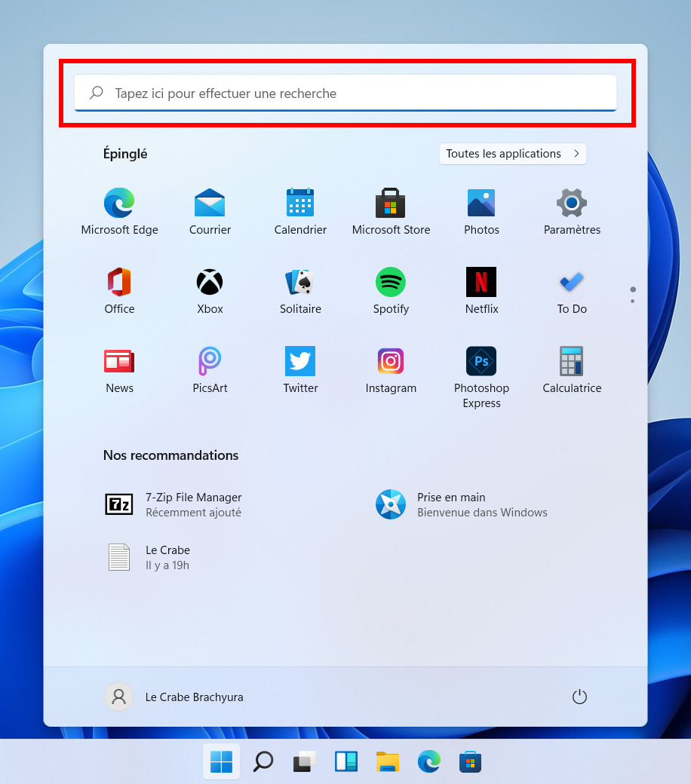Open Photoshop Express

(481, 378)
